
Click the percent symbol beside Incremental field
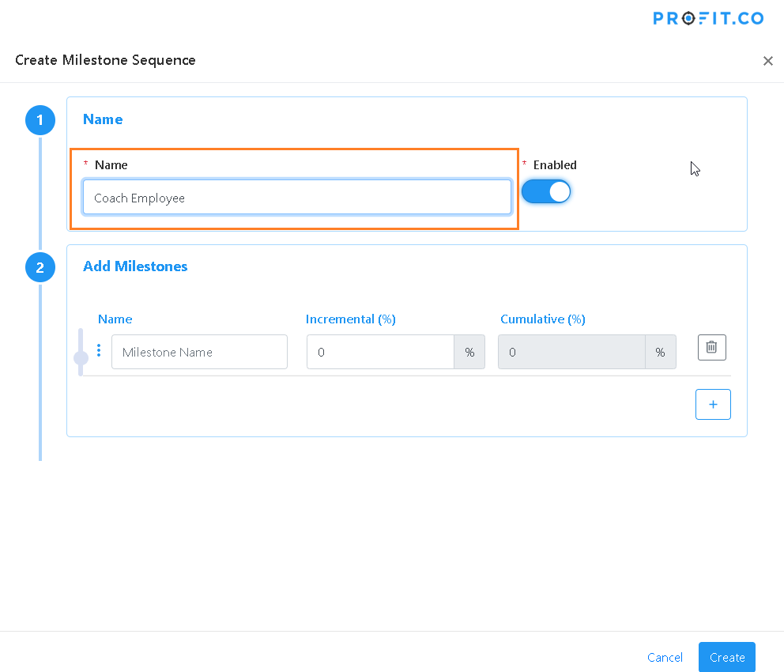[x=469, y=352]
